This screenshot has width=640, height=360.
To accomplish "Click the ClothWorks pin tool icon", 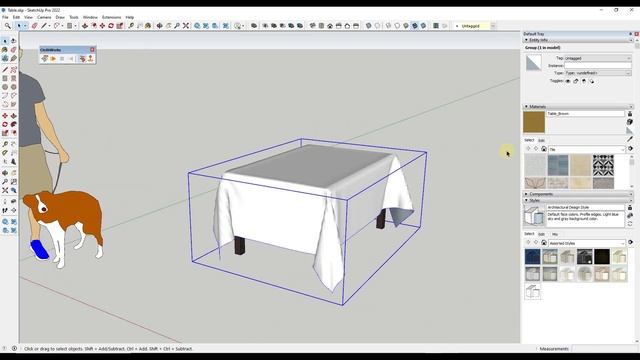I will [91, 59].
